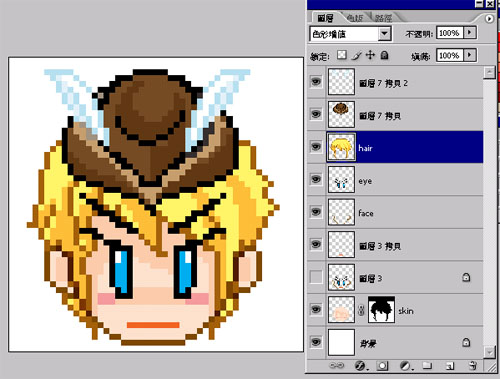The width and height of the screenshot is (500, 379).
Task: Create a new layer group folder
Action: pos(427,365)
